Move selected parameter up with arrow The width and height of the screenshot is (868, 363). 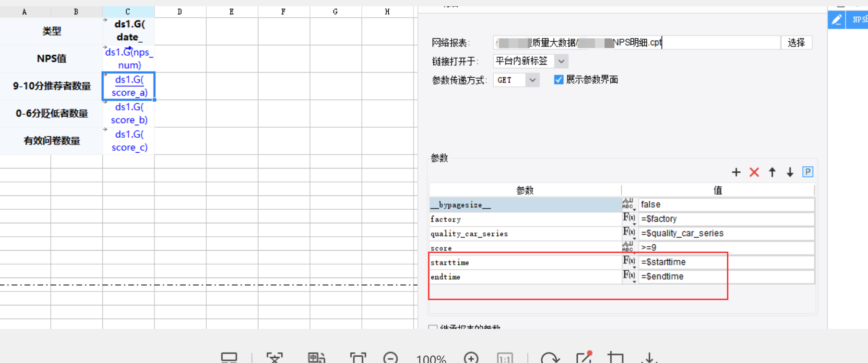pyautogui.click(x=772, y=172)
